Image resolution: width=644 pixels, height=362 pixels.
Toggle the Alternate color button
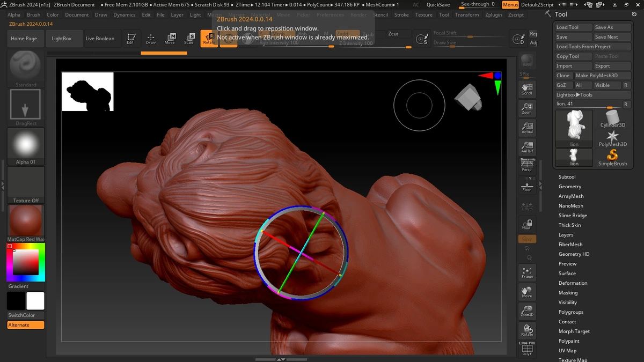click(x=26, y=325)
